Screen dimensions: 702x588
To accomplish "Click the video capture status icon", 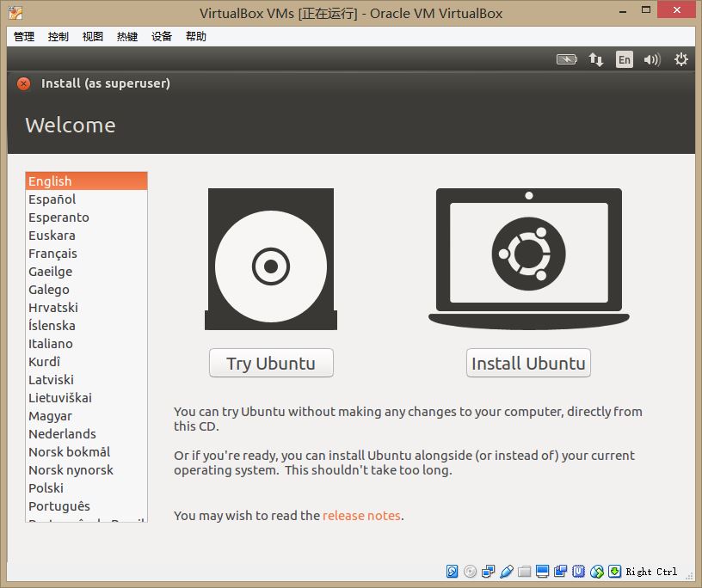I will (561, 572).
